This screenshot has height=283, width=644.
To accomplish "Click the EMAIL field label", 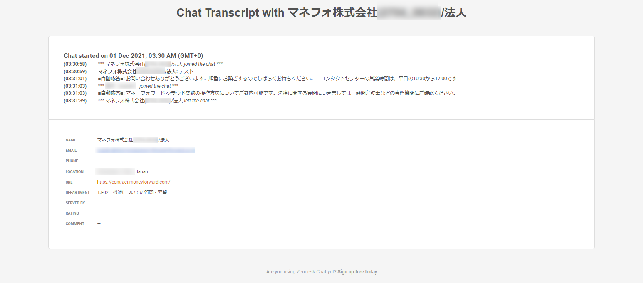I will click(71, 151).
